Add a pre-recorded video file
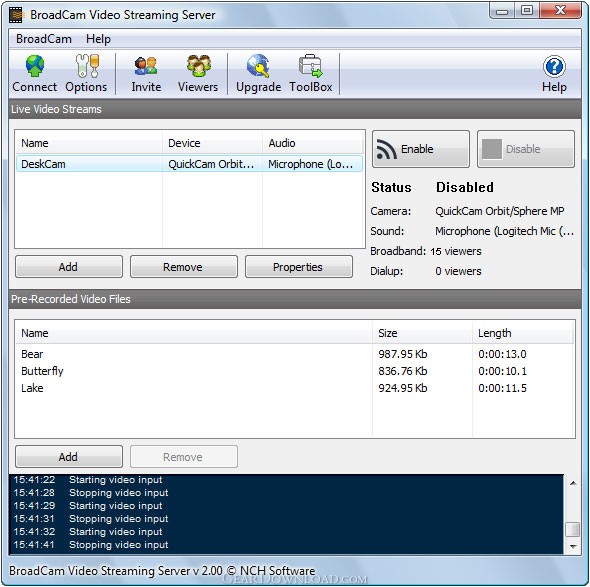 click(69, 457)
